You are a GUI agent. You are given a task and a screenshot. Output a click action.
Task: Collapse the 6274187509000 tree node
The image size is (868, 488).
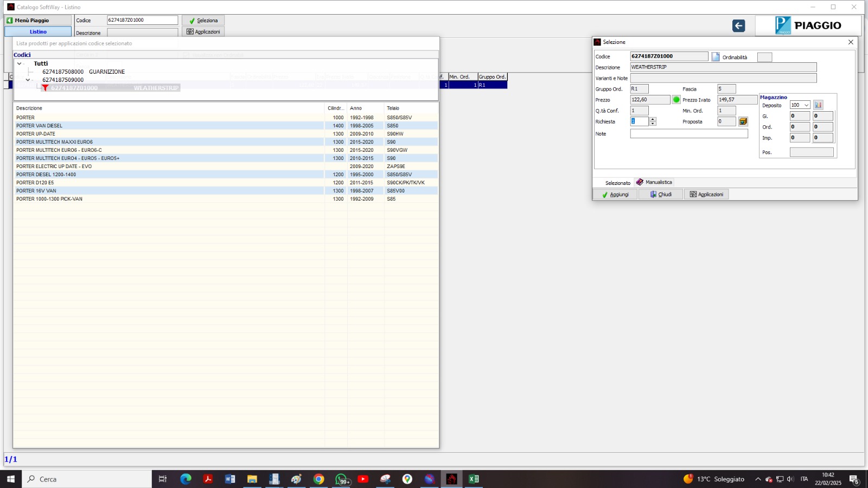click(28, 80)
